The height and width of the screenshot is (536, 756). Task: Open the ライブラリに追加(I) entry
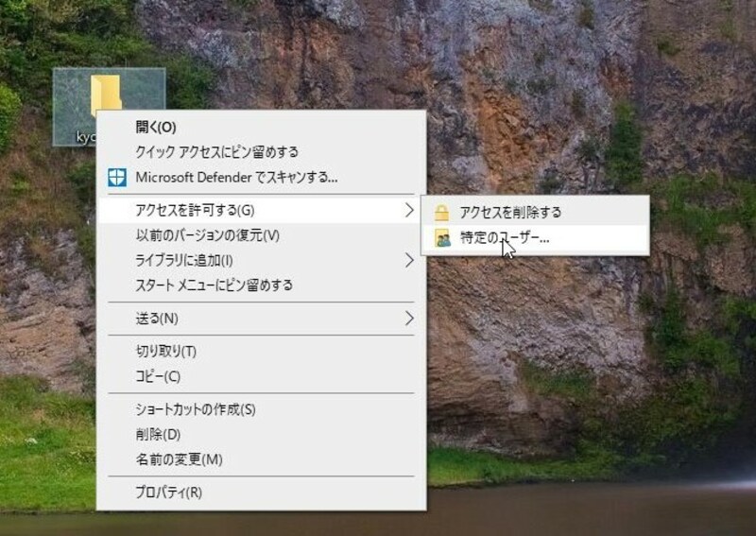pos(262,260)
